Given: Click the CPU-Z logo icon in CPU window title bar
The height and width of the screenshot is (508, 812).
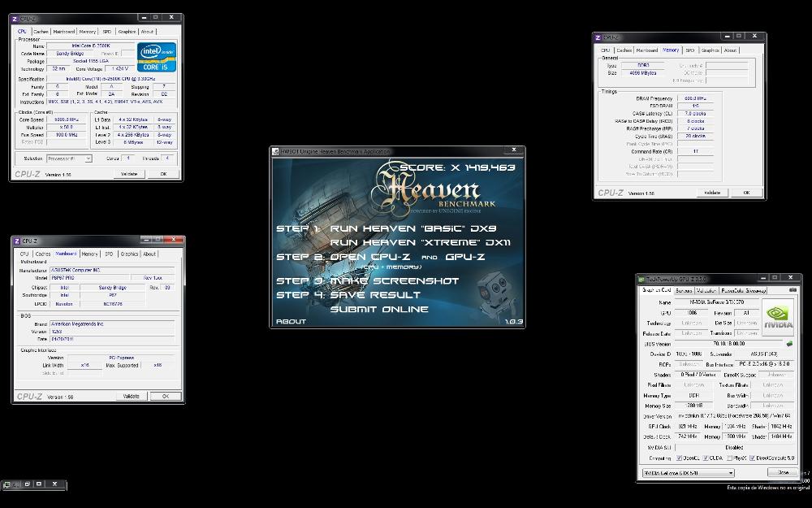Looking at the screenshot, I should 15,19.
